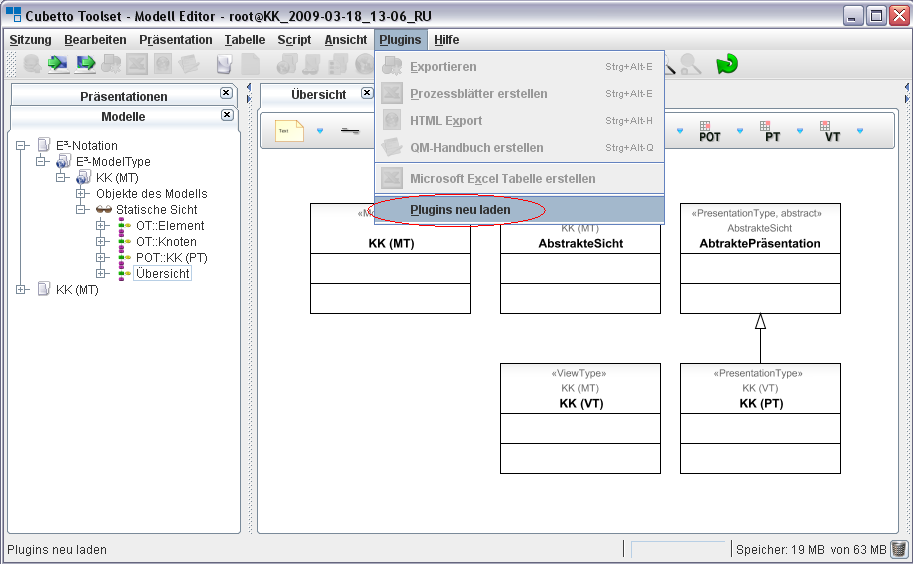Viewport: 913px width, 564px height.
Task: Select the Übersicht tree item
Action: [x=162, y=274]
